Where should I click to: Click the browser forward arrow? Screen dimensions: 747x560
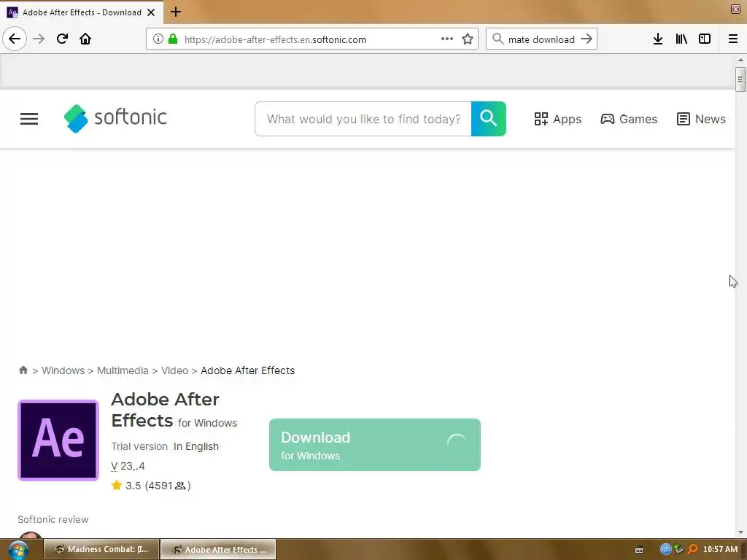click(x=39, y=39)
